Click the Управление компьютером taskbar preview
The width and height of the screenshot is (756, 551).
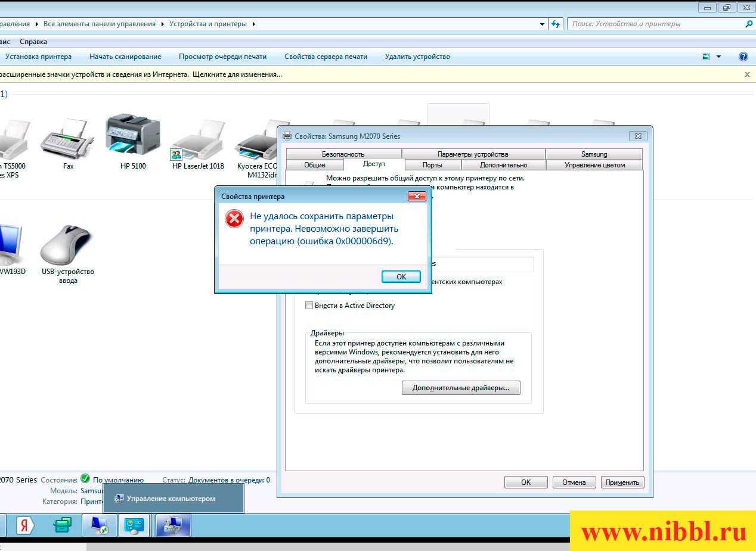173,499
